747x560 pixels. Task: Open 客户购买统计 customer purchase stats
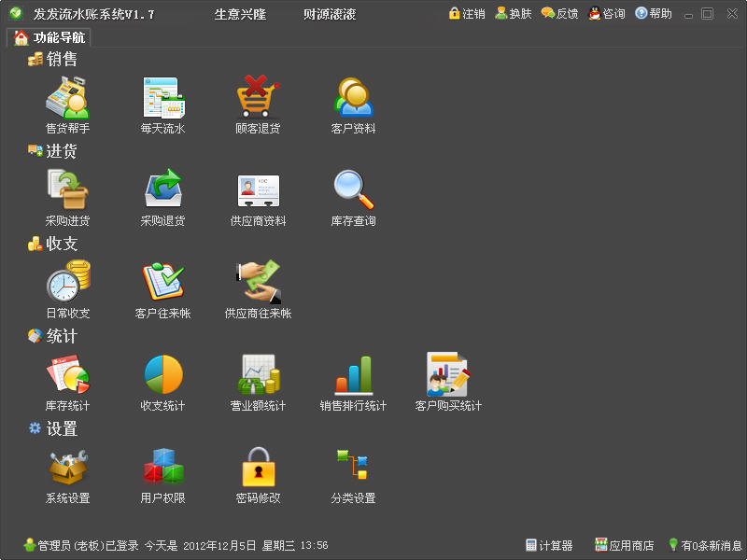point(448,382)
